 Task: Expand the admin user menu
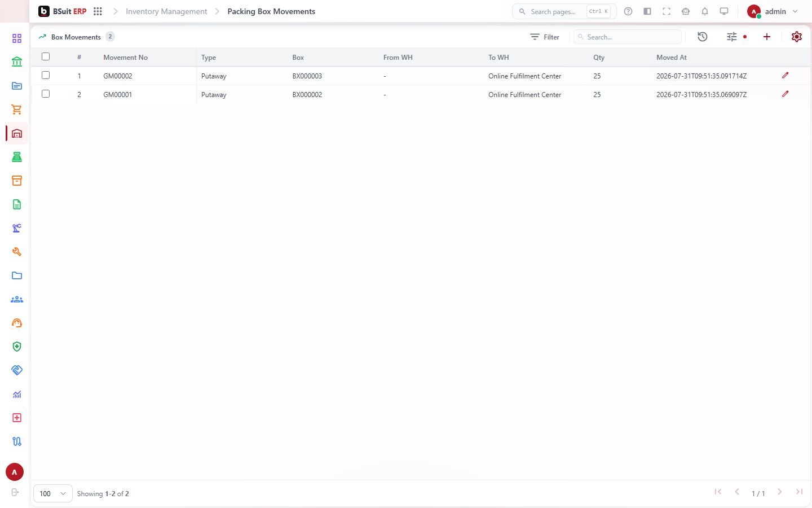(x=773, y=11)
